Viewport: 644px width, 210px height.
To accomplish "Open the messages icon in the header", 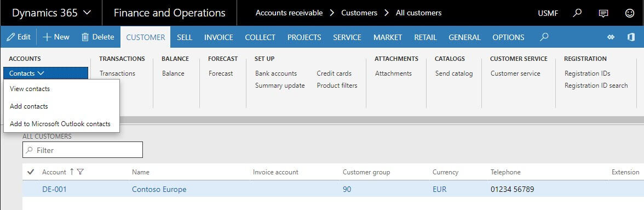I will coord(603,13).
